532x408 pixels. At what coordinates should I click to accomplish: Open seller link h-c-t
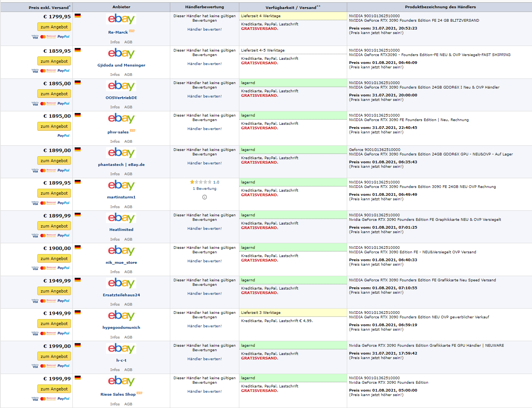pyautogui.click(x=121, y=361)
